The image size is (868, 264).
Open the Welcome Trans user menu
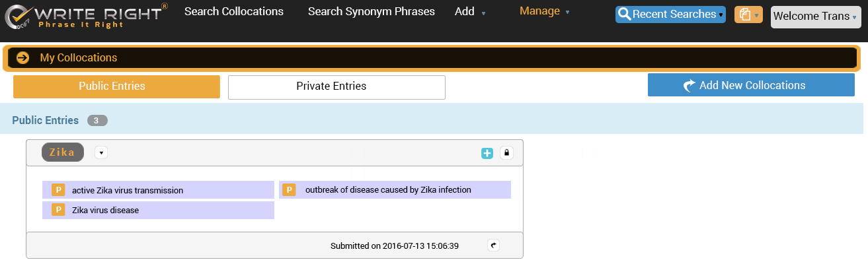(816, 16)
